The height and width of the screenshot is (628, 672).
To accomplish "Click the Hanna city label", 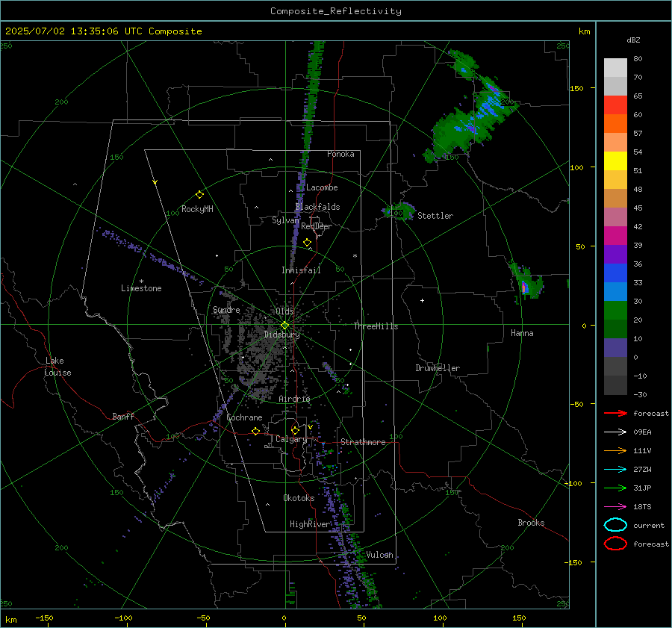I will (522, 333).
